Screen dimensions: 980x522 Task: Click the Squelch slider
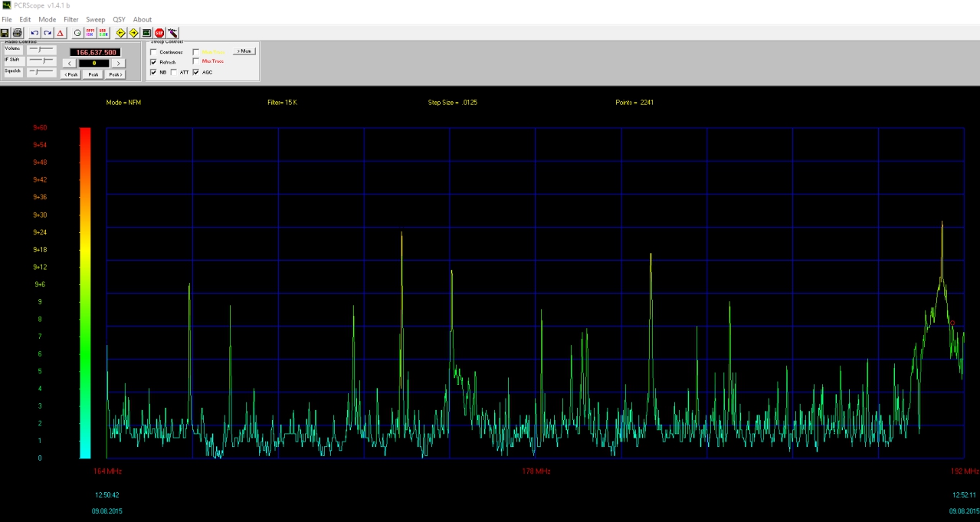[x=41, y=72]
